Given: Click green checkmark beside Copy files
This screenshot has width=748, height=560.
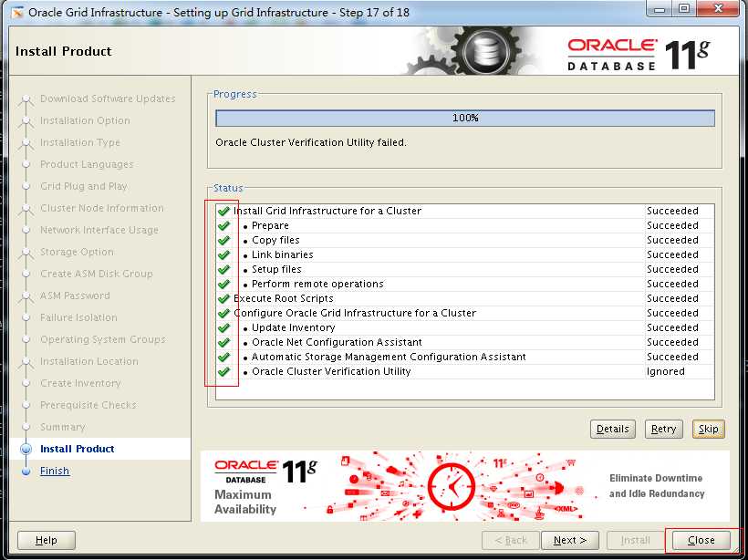Looking at the screenshot, I should pyautogui.click(x=223, y=240).
